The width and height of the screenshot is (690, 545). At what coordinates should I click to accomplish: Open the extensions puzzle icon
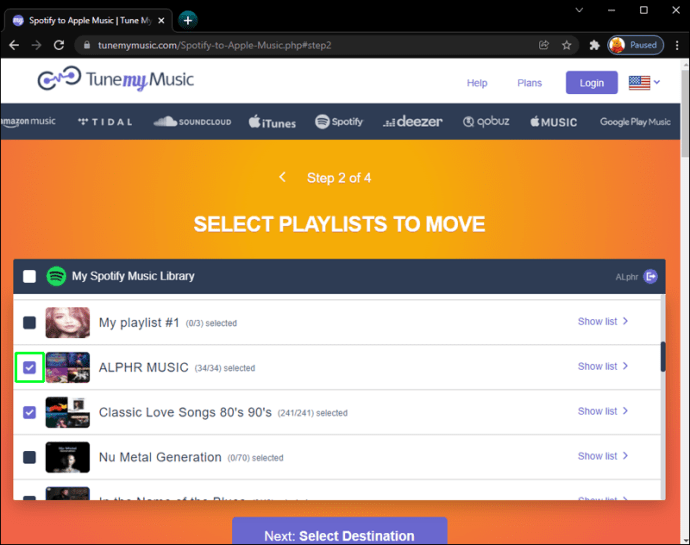coord(595,45)
